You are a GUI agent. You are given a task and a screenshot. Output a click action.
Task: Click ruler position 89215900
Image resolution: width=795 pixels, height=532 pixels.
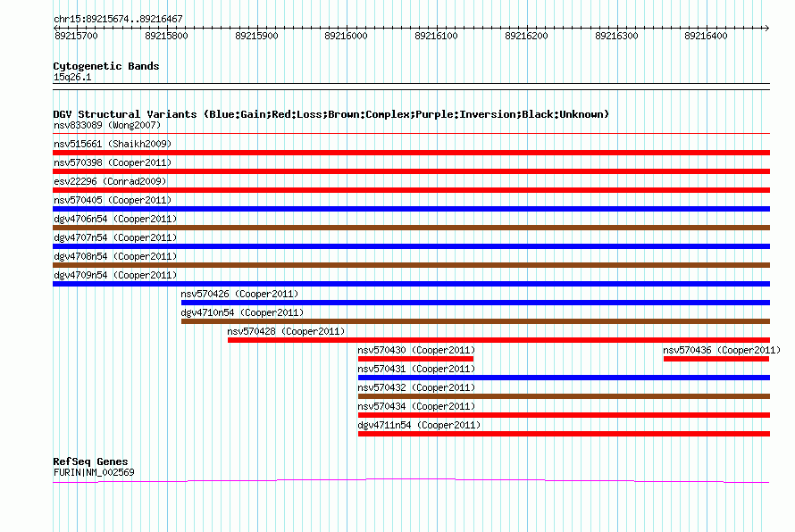point(256,36)
